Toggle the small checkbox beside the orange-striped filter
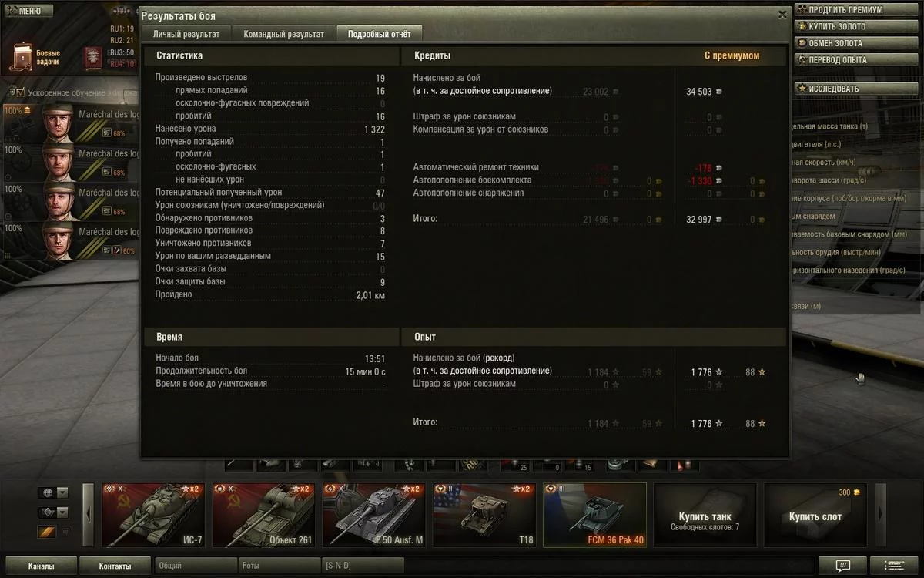 [x=65, y=533]
